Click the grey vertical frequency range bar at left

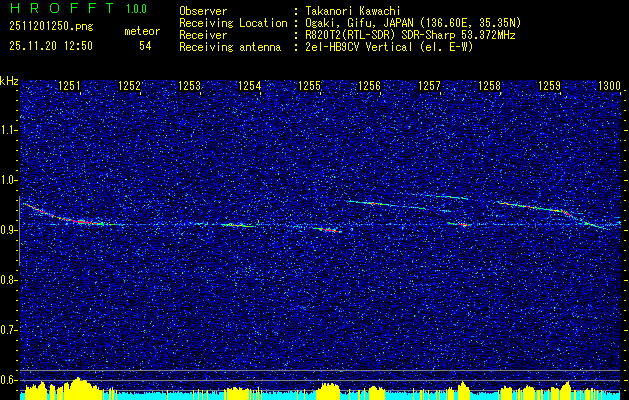(x=19, y=231)
